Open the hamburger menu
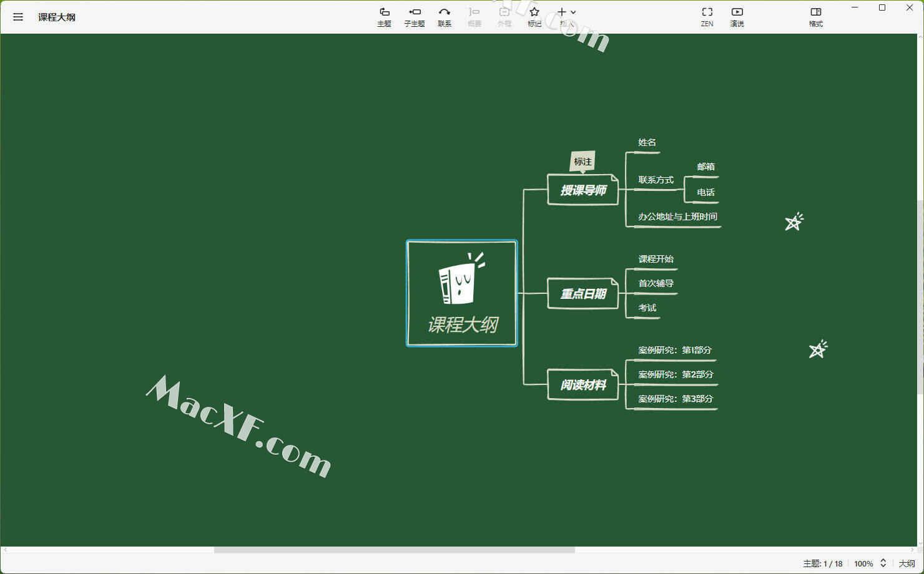This screenshot has width=924, height=574. coord(18,17)
